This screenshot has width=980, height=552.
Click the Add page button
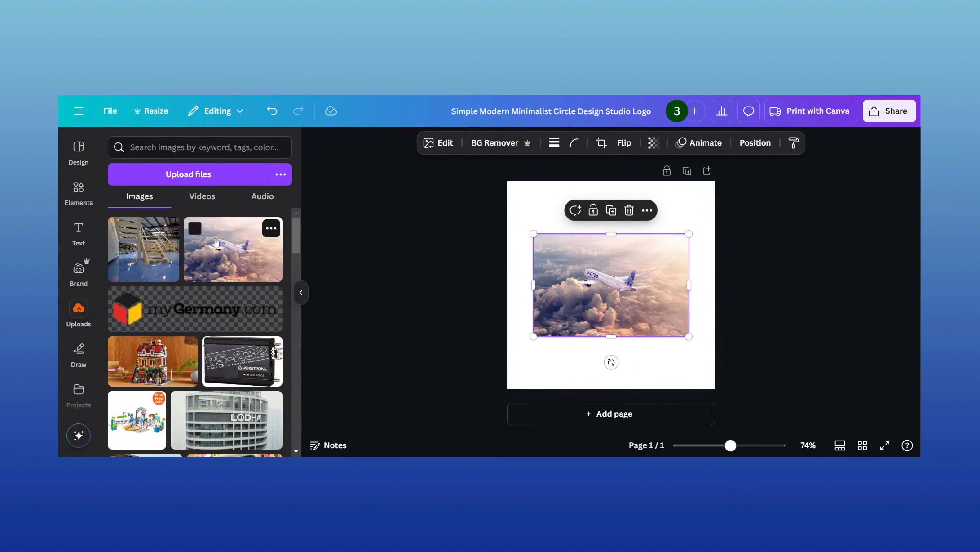(x=610, y=414)
